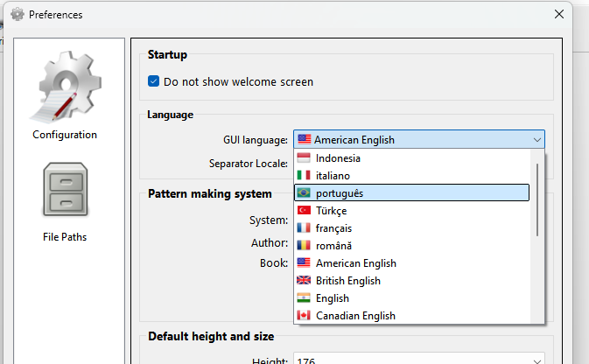Click the French flag icon

(x=304, y=228)
